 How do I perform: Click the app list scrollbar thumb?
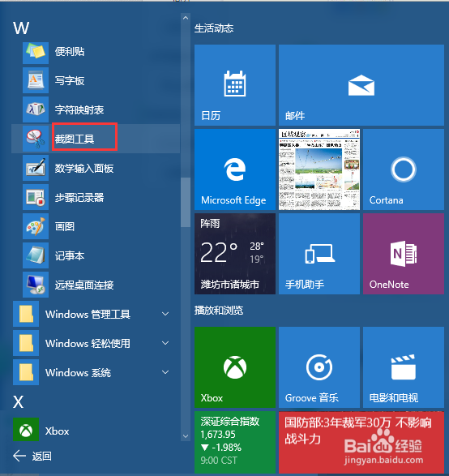tap(186, 202)
